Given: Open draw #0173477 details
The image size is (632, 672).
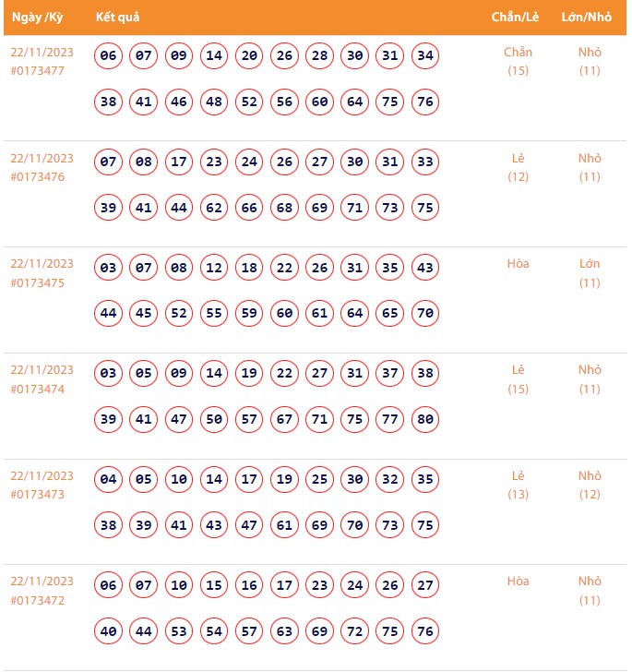Looking at the screenshot, I should pyautogui.click(x=38, y=70).
